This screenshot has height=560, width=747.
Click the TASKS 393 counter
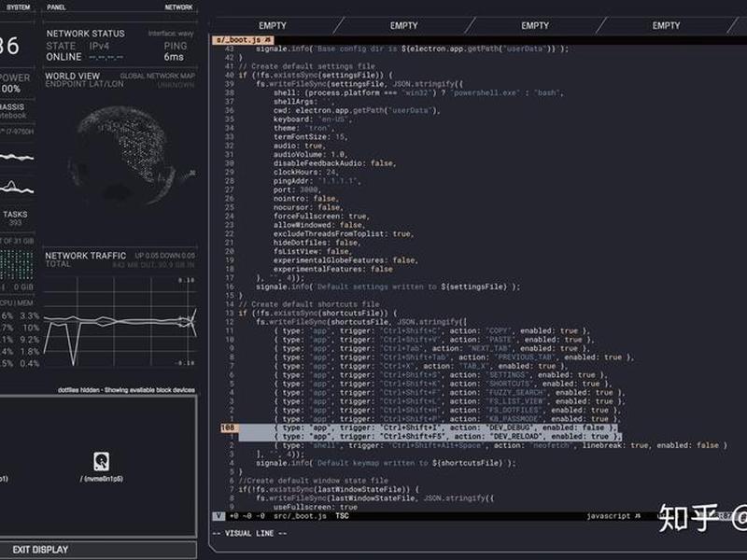[x=15, y=218]
